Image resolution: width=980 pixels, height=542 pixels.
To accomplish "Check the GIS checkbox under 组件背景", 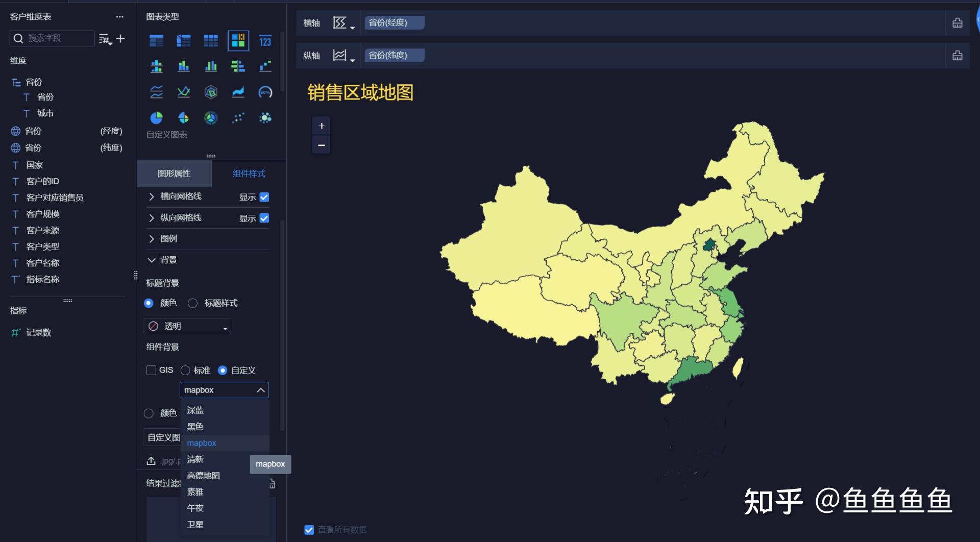I will [151, 370].
